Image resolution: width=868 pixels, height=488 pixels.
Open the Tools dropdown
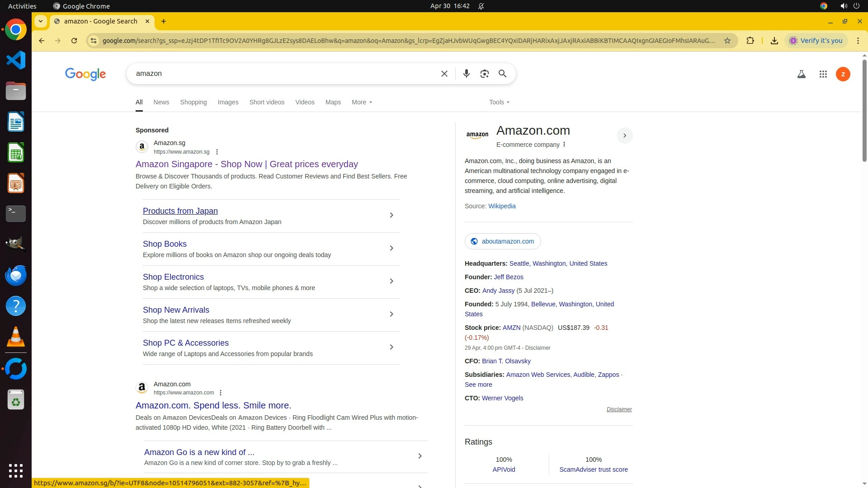point(499,102)
